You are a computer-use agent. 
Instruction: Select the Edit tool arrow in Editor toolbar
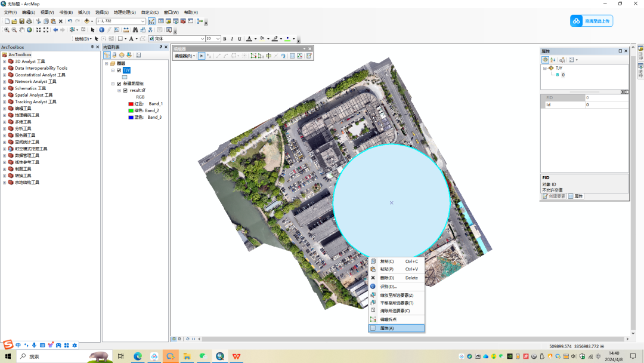(x=202, y=56)
